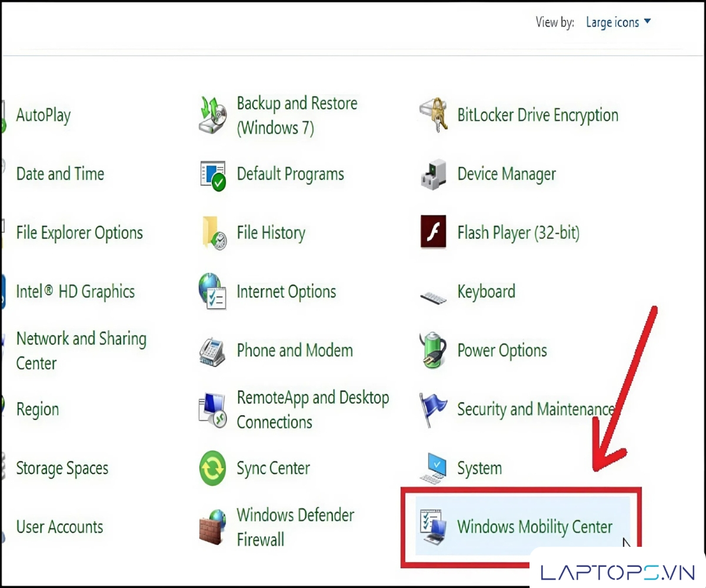
Task: Click the Flash Player (32-bit) text
Action: click(x=518, y=233)
